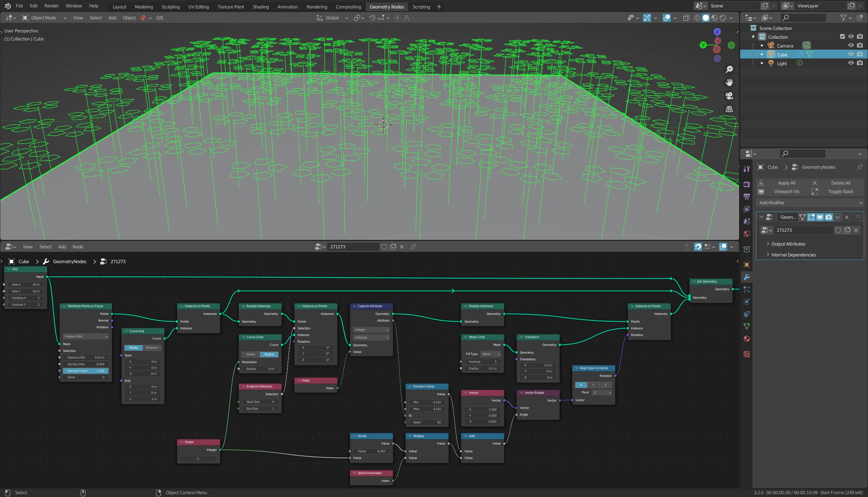Hide Camera in viewport via eye icon
Screen dimensions: 868x497
pos(851,45)
